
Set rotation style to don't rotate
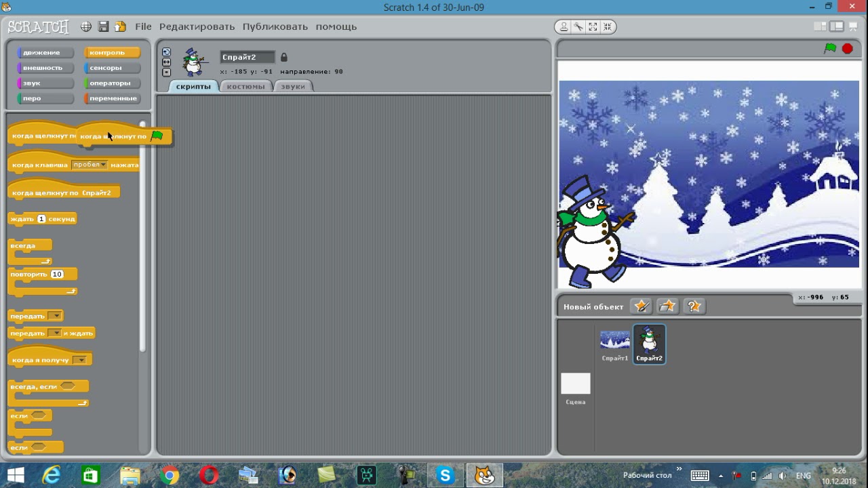tap(166, 72)
